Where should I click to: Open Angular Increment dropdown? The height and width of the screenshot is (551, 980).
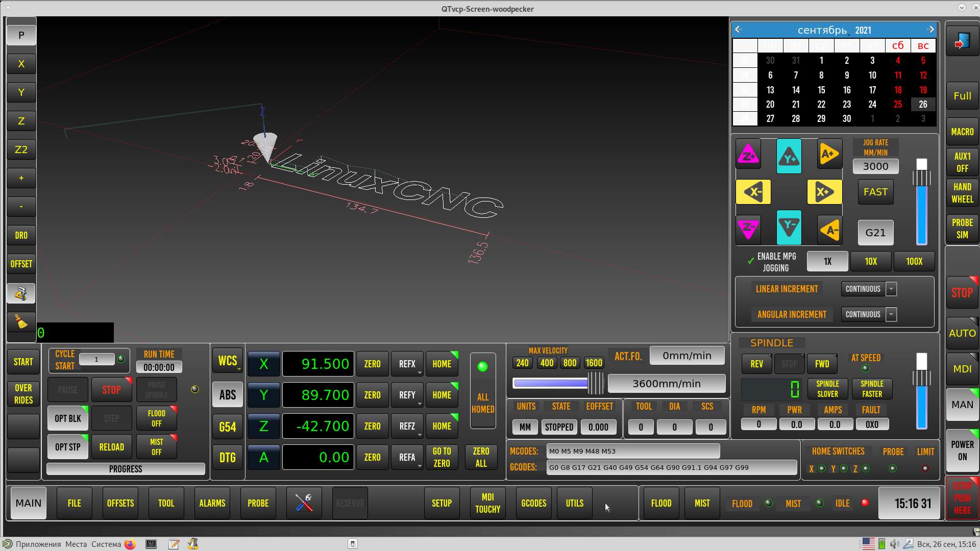pos(891,314)
